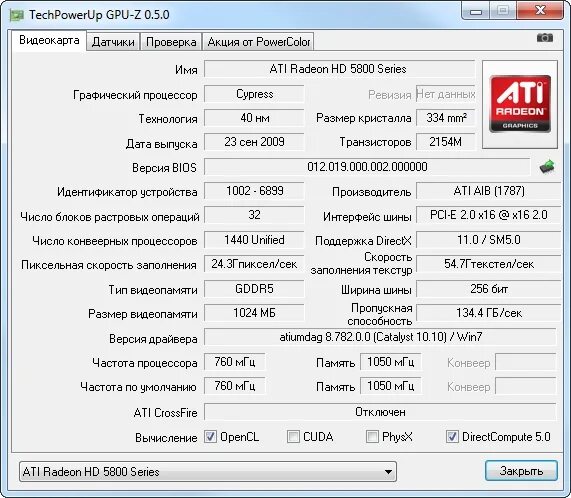Switch to the Видеокарта tab
Screen dimensions: 571x498
click(49, 40)
